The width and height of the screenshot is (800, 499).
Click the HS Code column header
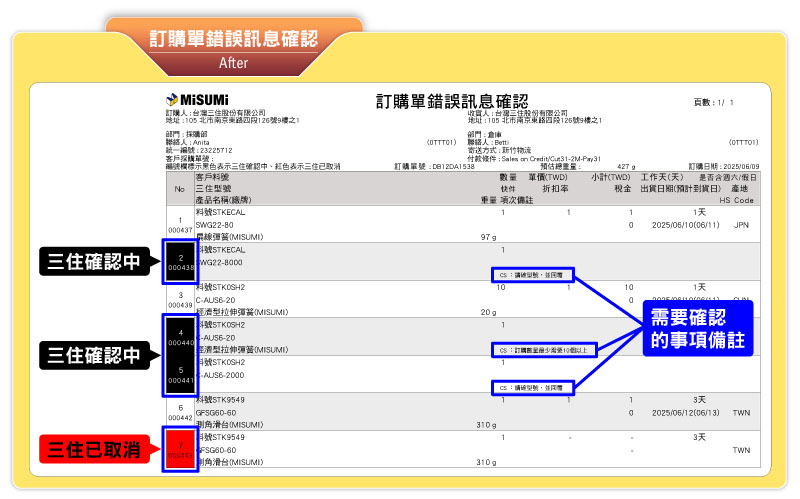click(736, 200)
